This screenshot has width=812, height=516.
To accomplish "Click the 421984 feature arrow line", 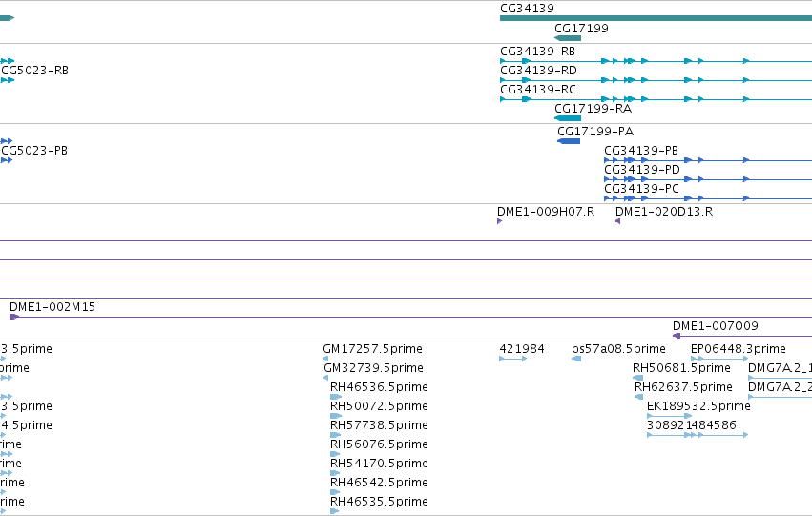I will click(x=513, y=359).
